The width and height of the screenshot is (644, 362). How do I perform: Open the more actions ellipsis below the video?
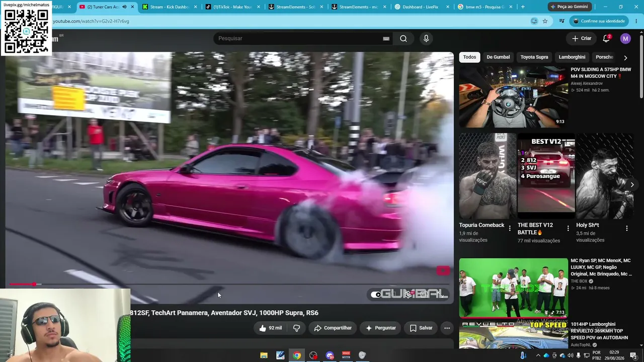(447, 328)
